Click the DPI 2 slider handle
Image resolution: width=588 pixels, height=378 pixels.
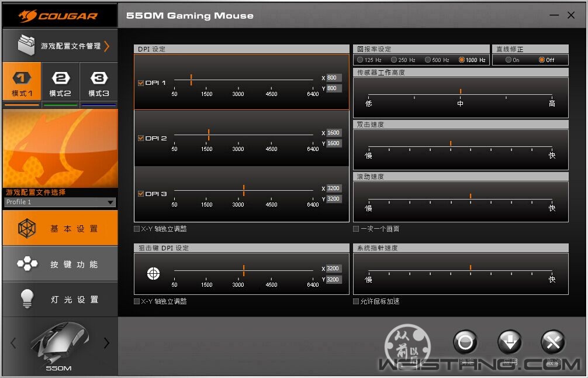[209, 135]
